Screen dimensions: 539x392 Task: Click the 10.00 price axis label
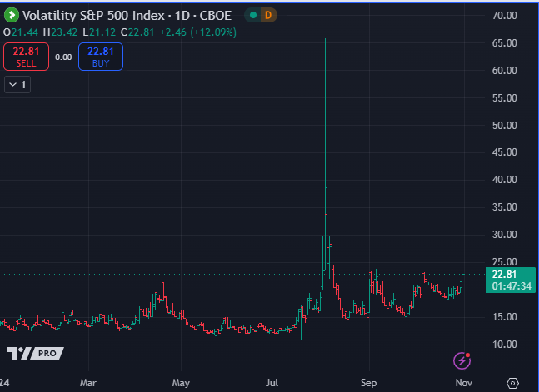505,345
